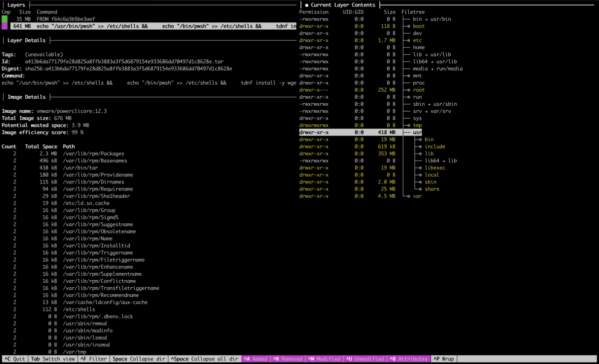This screenshot has height=364, width=599.
Task: Select the srv → var/srv symlink
Action: (432, 111)
